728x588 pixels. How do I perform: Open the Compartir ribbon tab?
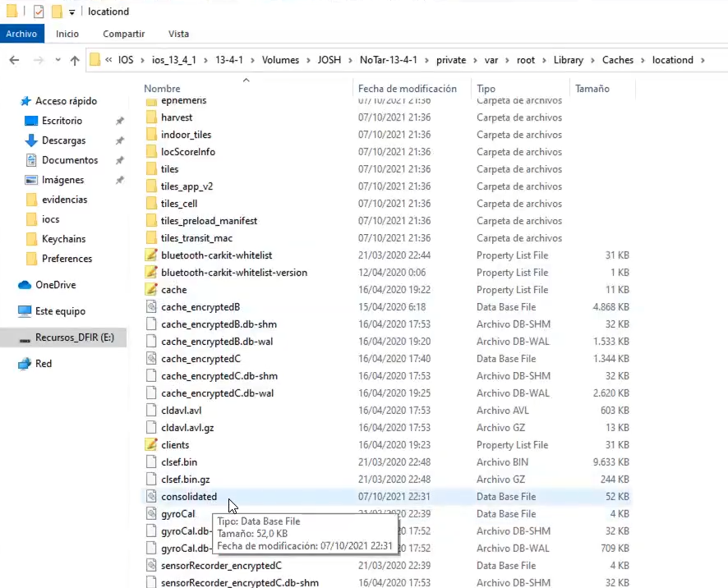(123, 34)
